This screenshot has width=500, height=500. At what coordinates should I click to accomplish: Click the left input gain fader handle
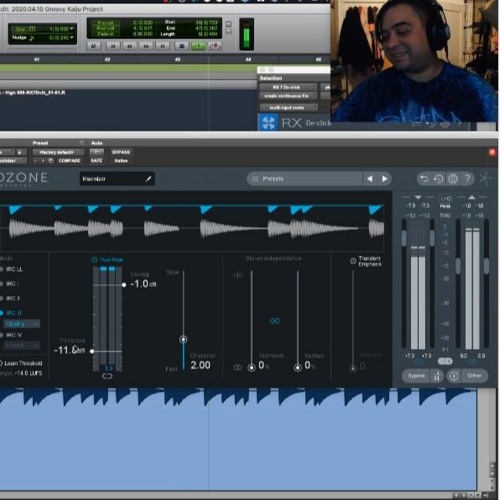point(404,237)
